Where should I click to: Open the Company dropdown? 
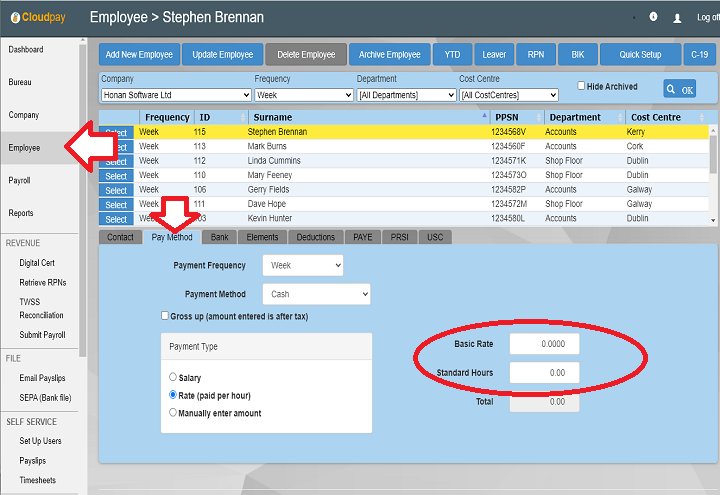click(x=176, y=95)
